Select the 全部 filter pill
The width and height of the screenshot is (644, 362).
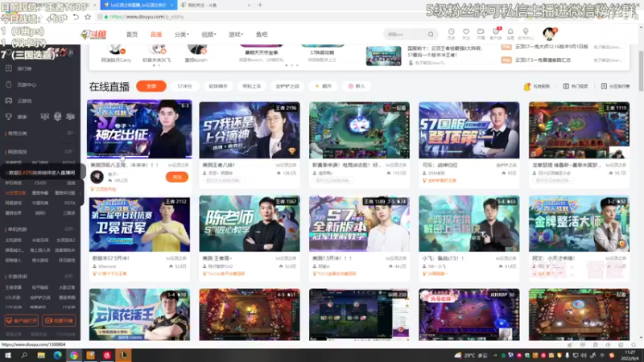click(x=151, y=86)
